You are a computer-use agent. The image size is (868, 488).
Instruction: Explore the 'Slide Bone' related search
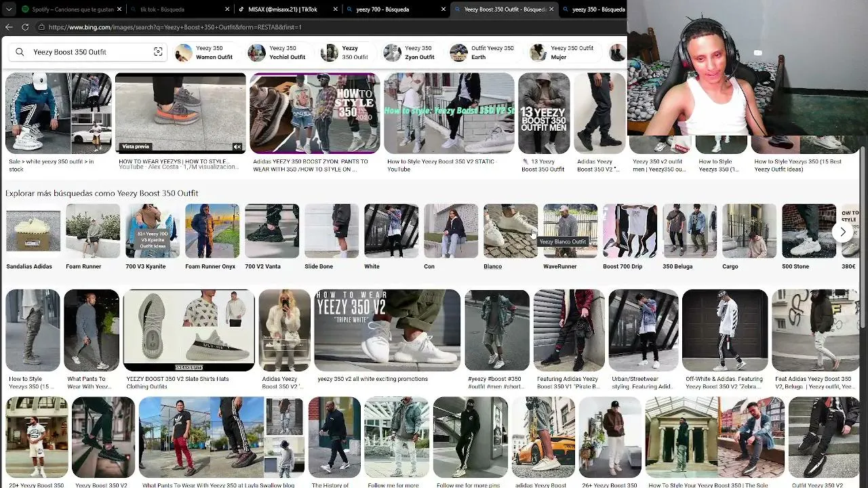click(x=332, y=237)
